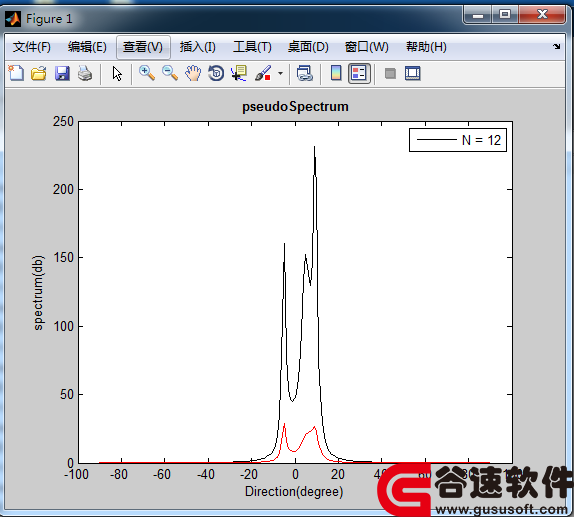Print the figure using the printer icon
The height and width of the screenshot is (517, 574).
[85, 73]
